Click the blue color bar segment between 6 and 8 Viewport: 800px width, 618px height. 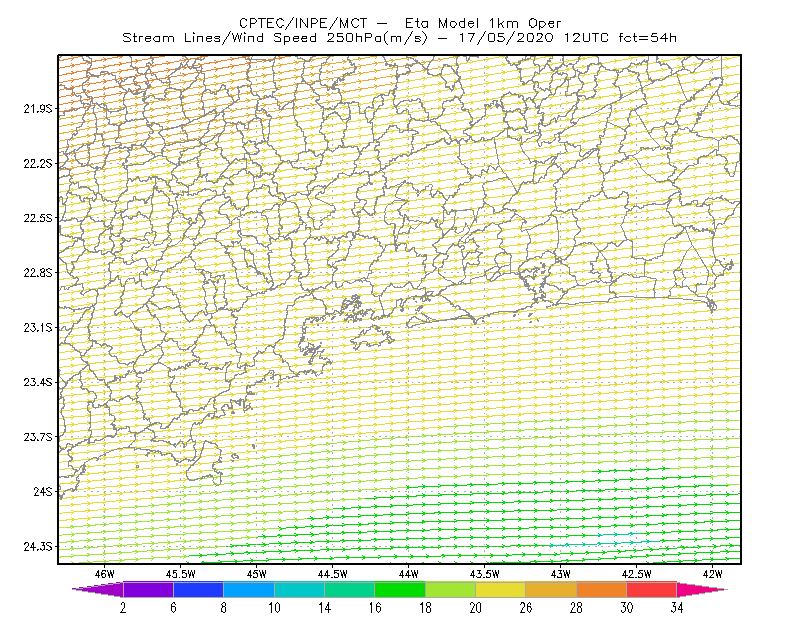[198, 589]
